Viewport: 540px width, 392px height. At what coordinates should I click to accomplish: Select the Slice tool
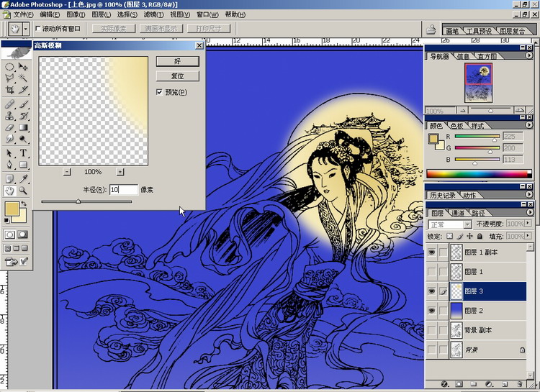click(23, 90)
